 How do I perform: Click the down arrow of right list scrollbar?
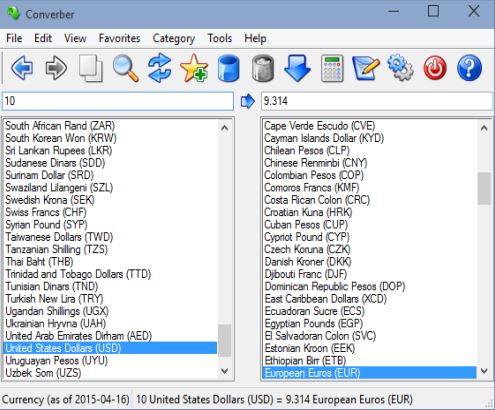click(484, 371)
